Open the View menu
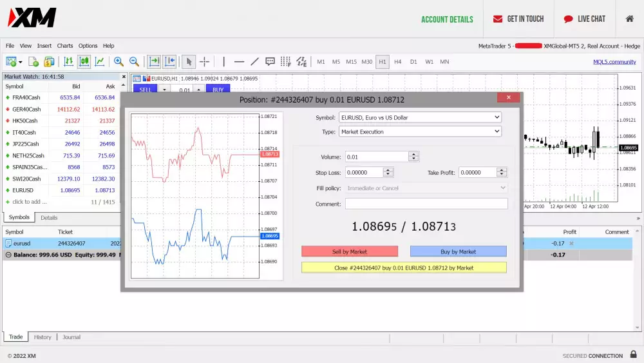Viewport: 644px width, 363px height. pyautogui.click(x=26, y=46)
